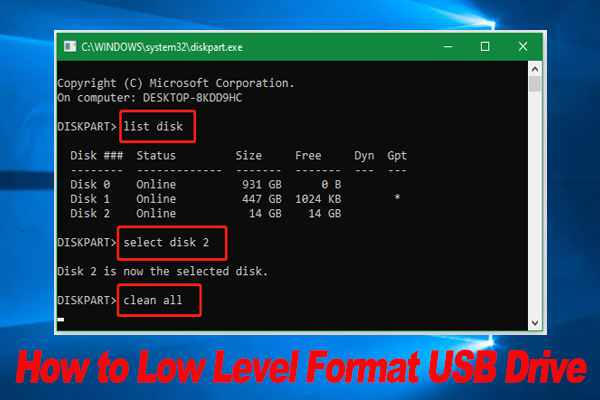Image resolution: width=600 pixels, height=400 pixels.
Task: Click the 'Gpt' column header
Action: point(397,156)
